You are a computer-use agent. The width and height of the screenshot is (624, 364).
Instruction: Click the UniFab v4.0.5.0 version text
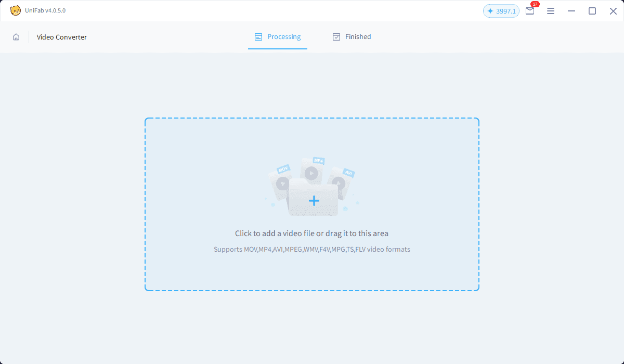coord(45,10)
